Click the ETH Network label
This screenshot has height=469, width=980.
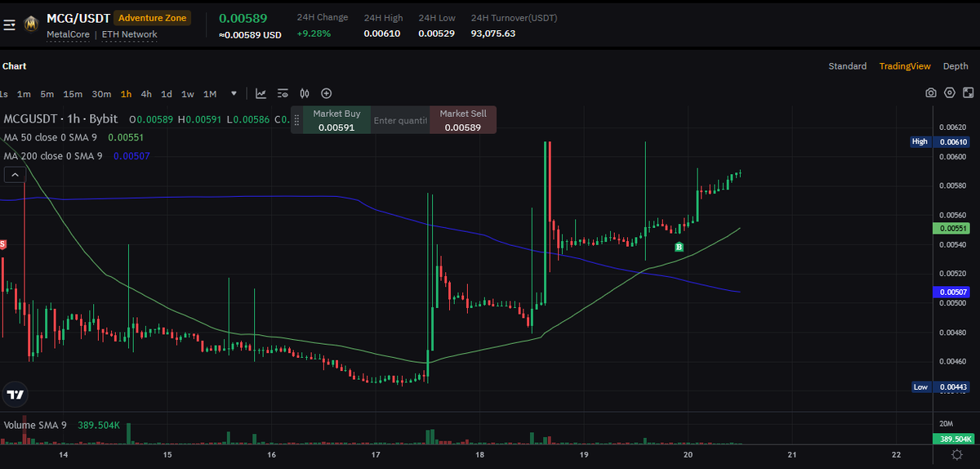point(129,34)
